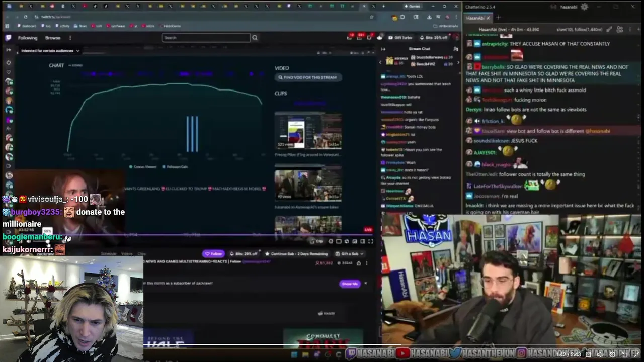This screenshot has height=362, width=644.
Task: Open the Twitch more-options dots menu
Action: (x=70, y=38)
